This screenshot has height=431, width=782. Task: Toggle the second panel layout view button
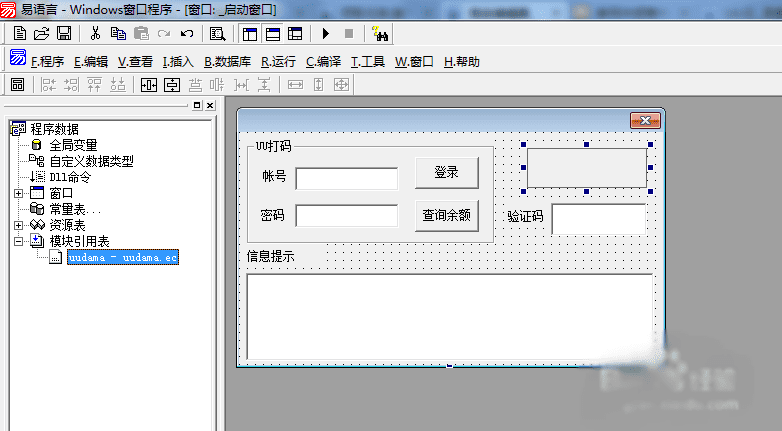(x=272, y=33)
